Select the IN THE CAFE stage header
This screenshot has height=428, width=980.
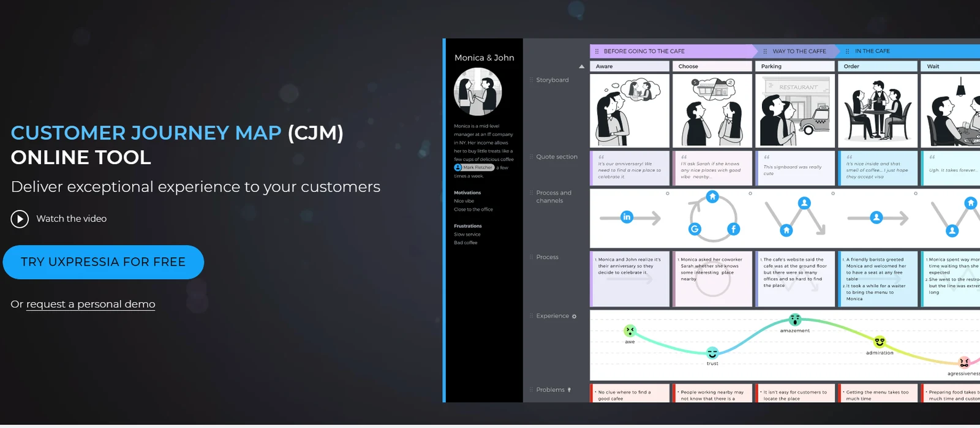click(x=909, y=51)
